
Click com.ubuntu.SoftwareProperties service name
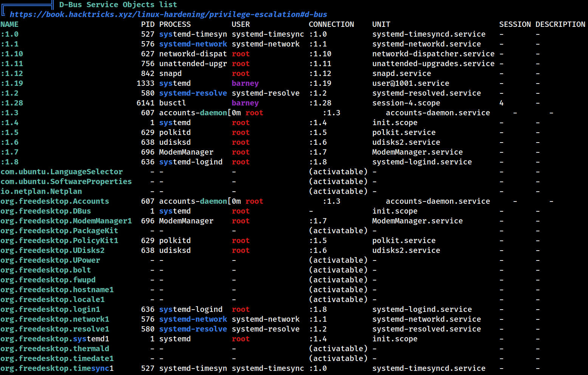pyautogui.click(x=66, y=181)
